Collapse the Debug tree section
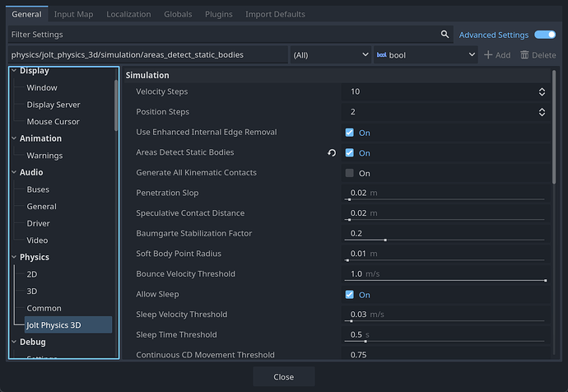Viewport: 568px width, 392px height. point(14,342)
